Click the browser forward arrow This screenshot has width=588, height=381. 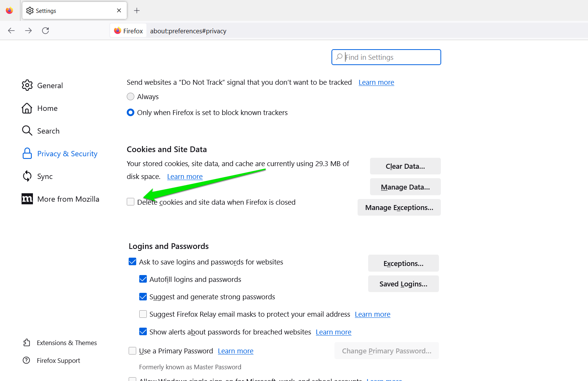point(28,31)
